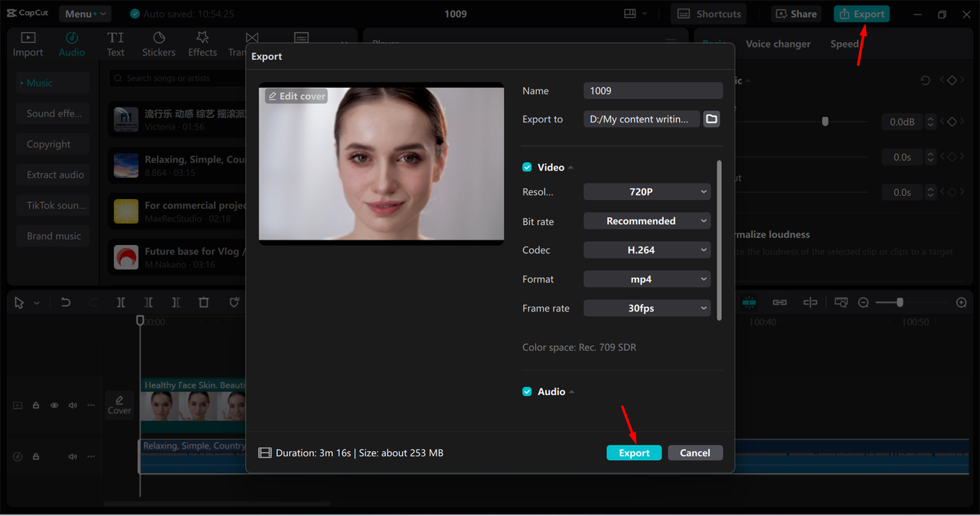Image resolution: width=980 pixels, height=516 pixels.
Task: Collapse the Audio settings section arrow
Action: point(571,392)
